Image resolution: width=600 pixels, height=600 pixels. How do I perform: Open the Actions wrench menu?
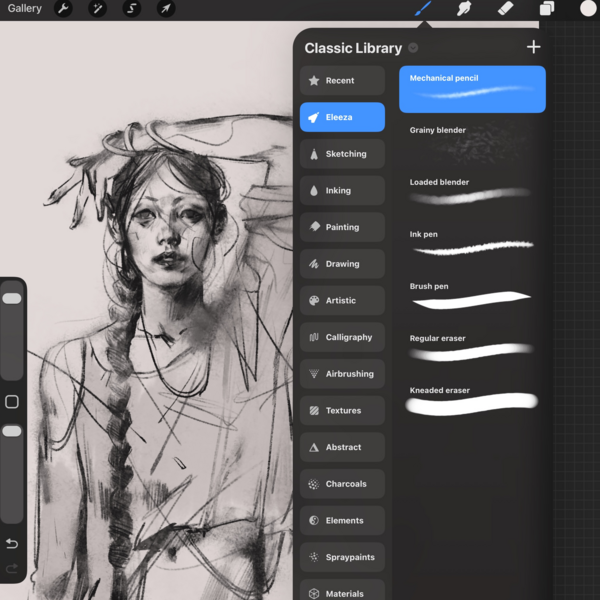pos(63,8)
